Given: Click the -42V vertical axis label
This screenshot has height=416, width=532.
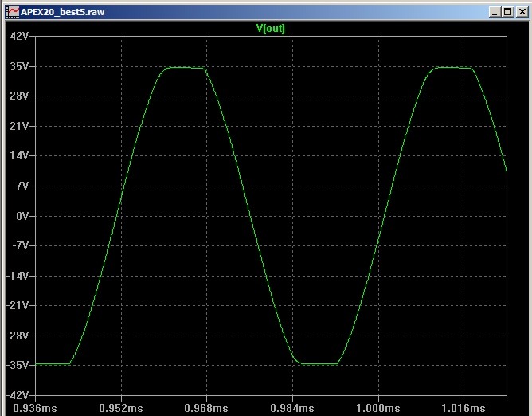Looking at the screenshot, I should pos(18,395).
